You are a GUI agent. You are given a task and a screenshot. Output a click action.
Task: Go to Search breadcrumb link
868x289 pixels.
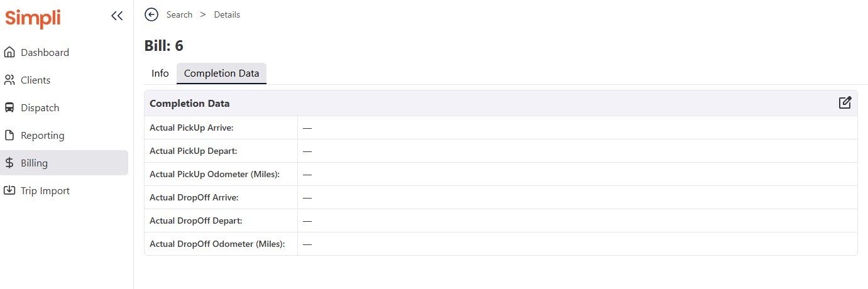pos(179,14)
